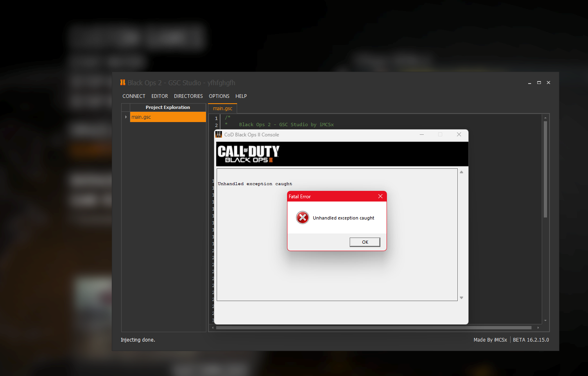
Task: Close the CoD Black Ops II Console window
Action: [x=459, y=134]
